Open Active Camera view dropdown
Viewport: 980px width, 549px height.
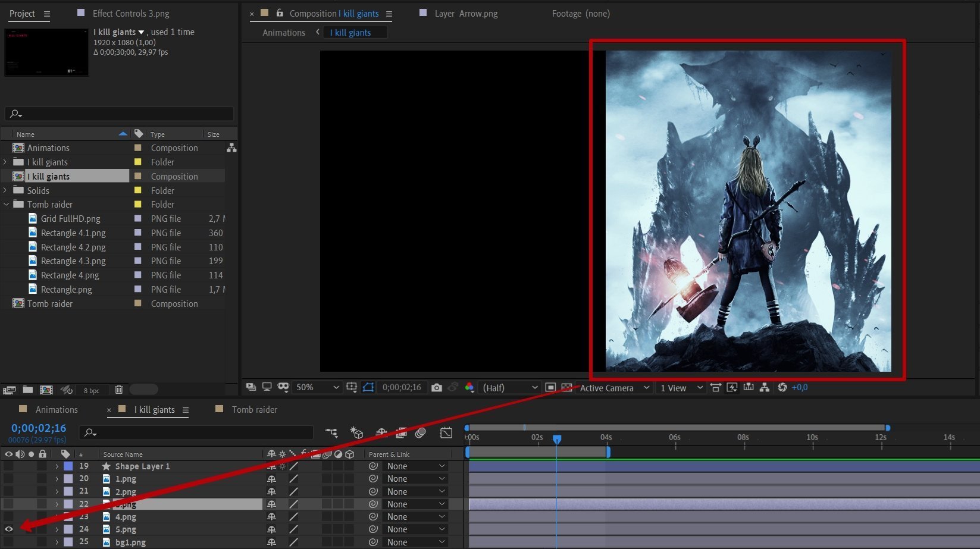pyautogui.click(x=614, y=388)
